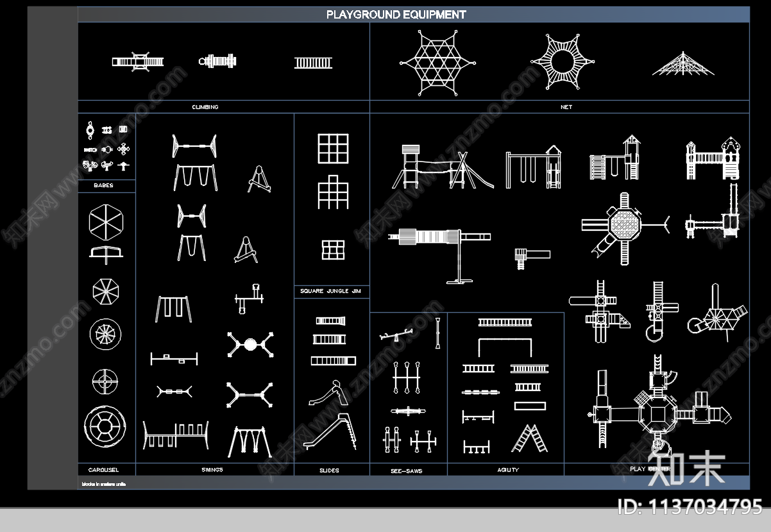
Task: Select the swing set with slide elevation
Action: pos(534,167)
